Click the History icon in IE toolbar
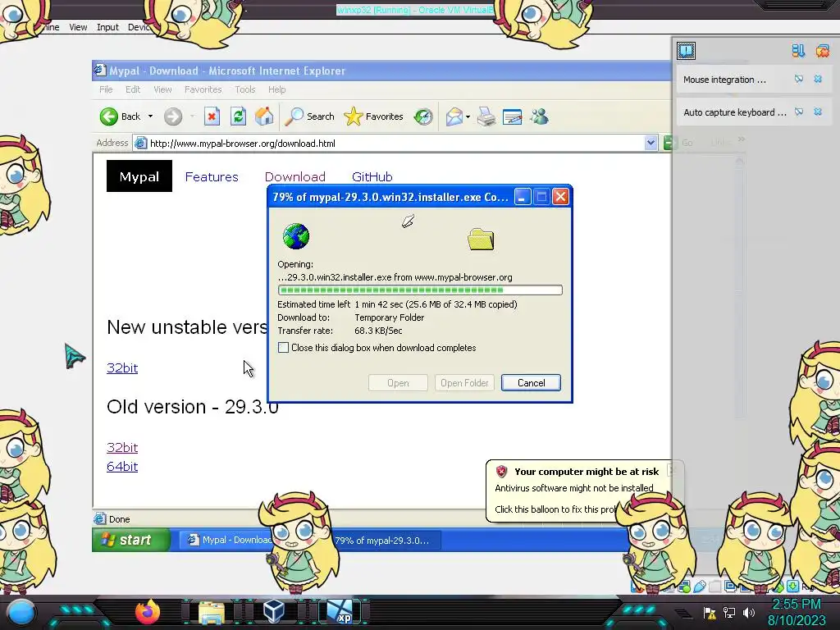The image size is (840, 630). 423,116
